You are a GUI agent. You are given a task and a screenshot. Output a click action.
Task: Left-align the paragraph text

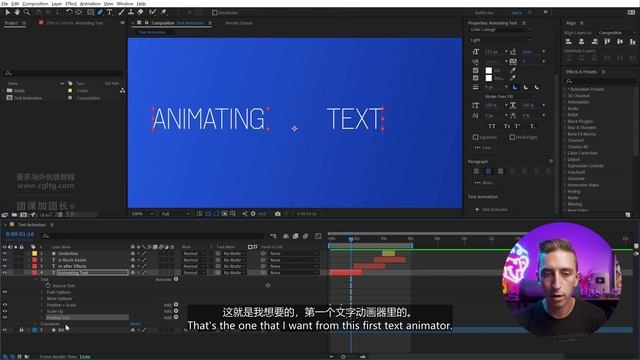coord(476,171)
